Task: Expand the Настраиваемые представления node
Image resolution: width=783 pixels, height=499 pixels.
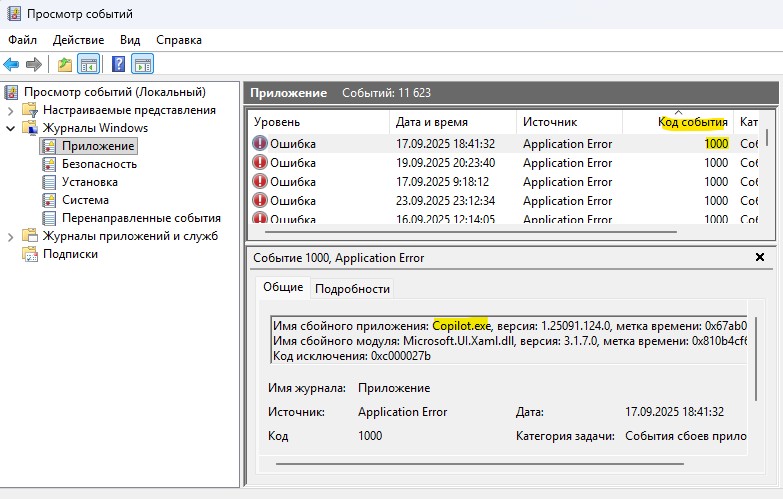Action: [11, 110]
